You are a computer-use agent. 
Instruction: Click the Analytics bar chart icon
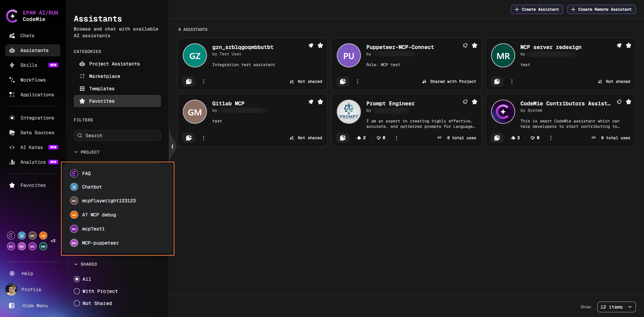12,162
